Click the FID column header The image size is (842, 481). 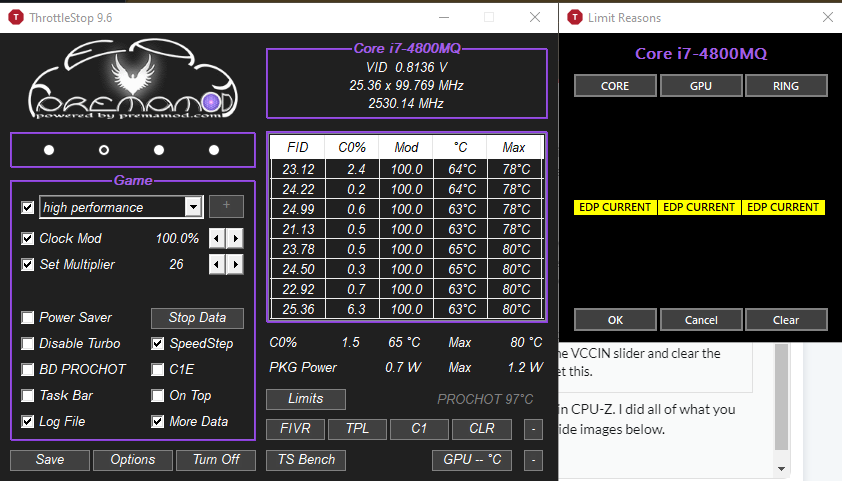pyautogui.click(x=297, y=148)
